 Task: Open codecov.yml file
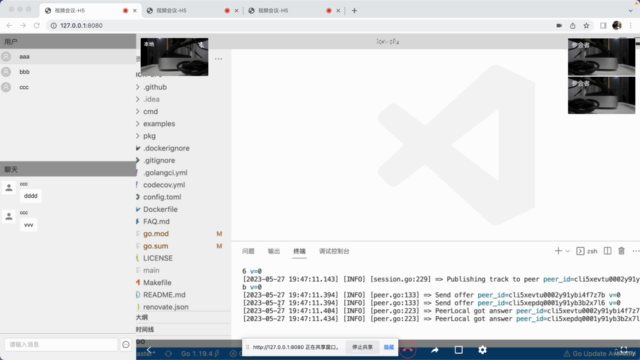pos(164,185)
